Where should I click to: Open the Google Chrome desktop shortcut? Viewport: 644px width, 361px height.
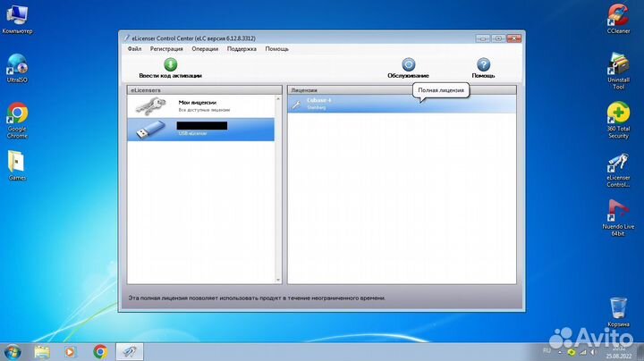point(17,121)
